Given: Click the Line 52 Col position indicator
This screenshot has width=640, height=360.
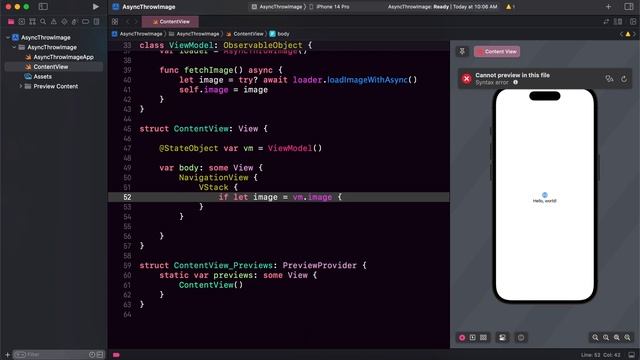Looking at the screenshot, I should tap(600, 355).
